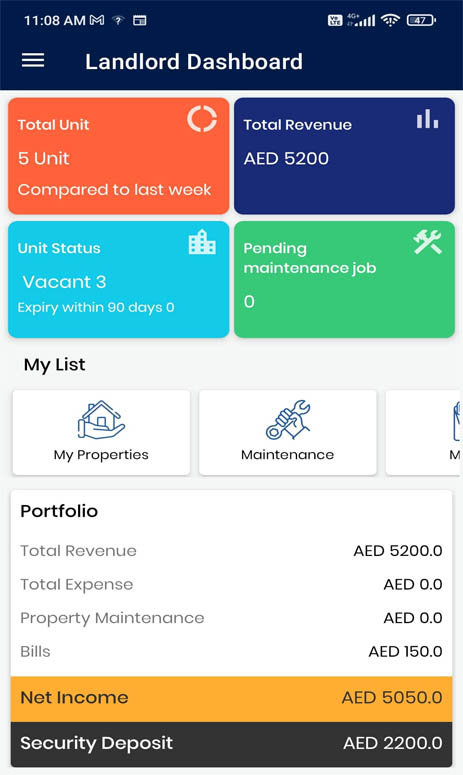Tap the battery indicator in status bar
The width and height of the screenshot is (463, 775).
(x=421, y=20)
